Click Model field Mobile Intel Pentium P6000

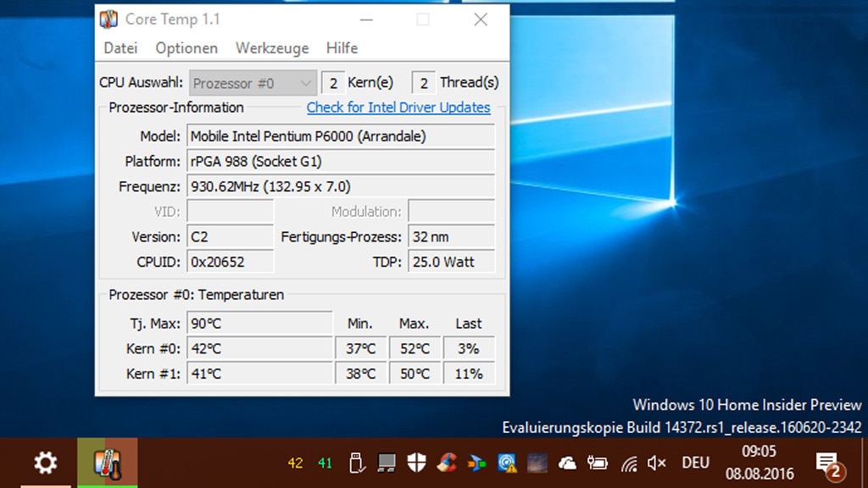[x=341, y=136]
